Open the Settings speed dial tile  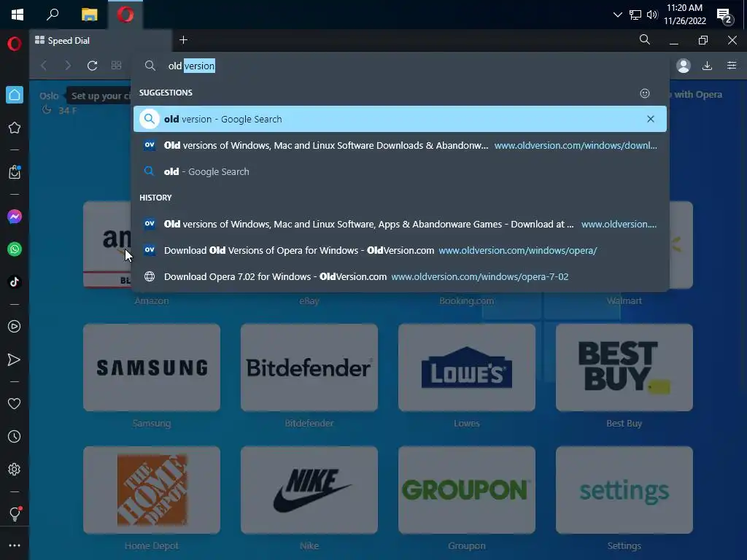coord(624,490)
